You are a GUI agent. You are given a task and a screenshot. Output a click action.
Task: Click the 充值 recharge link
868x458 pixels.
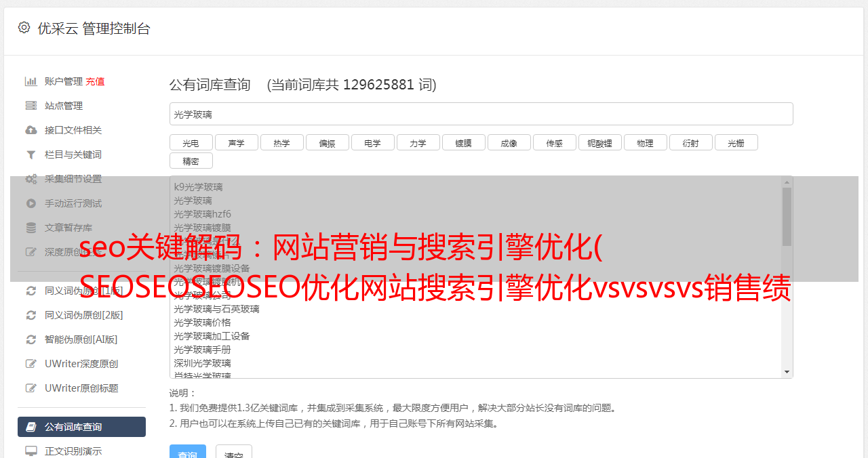95,81
